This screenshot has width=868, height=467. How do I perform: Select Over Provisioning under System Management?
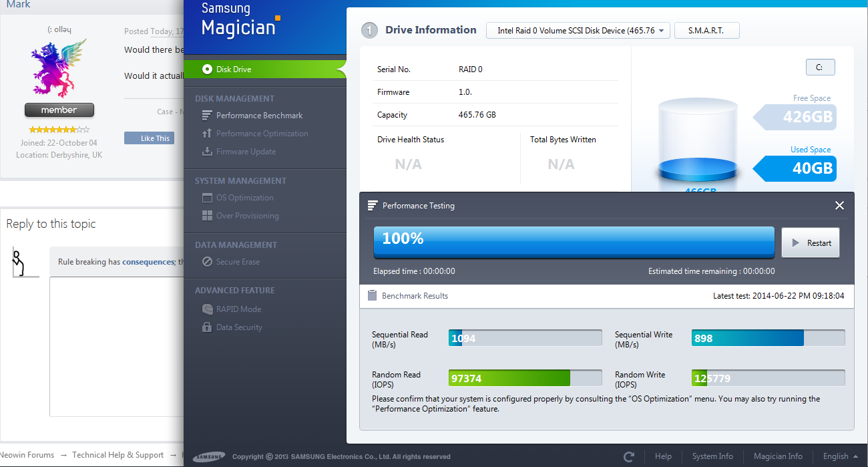[247, 216]
